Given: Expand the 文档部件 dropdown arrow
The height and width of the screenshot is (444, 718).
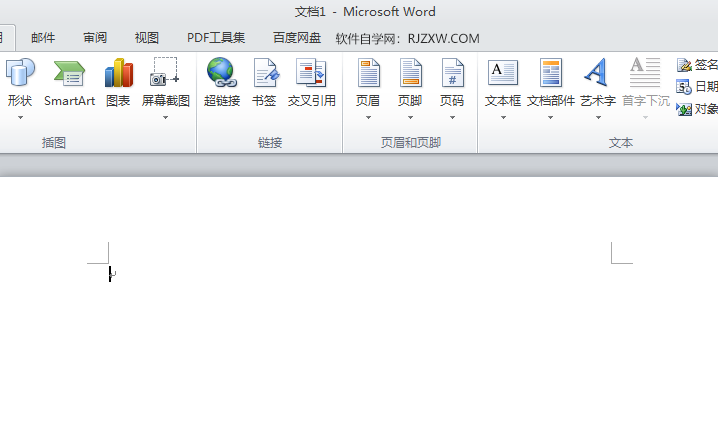Looking at the screenshot, I should point(550,118).
